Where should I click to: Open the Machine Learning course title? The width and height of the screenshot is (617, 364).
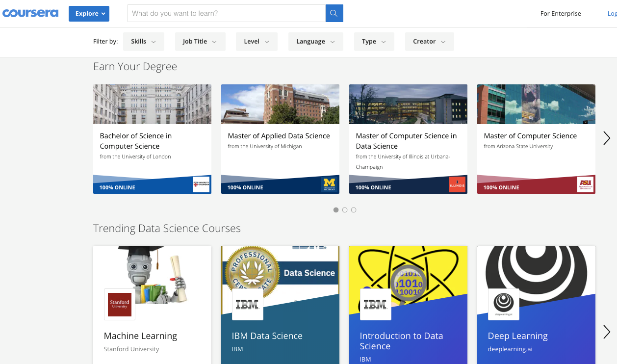tap(140, 336)
